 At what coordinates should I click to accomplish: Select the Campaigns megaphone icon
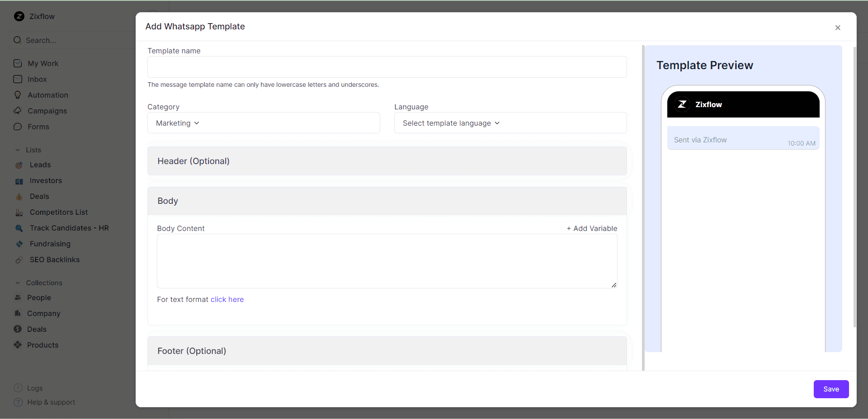18,111
